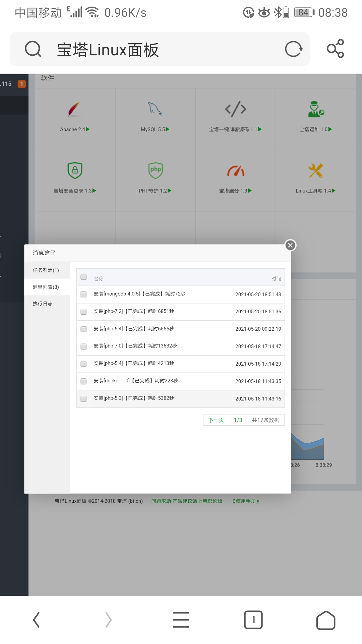
Task: Open the PHP守护 shield icon
Action: point(156,170)
